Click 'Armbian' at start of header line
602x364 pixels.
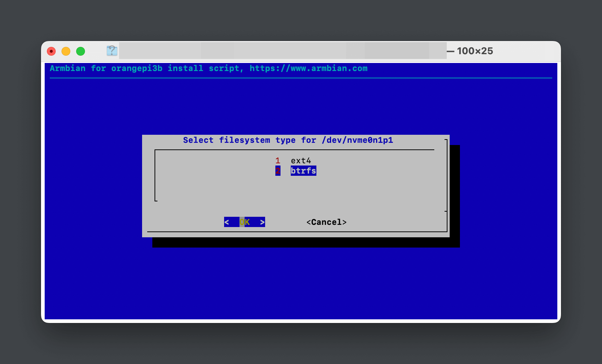click(x=68, y=68)
